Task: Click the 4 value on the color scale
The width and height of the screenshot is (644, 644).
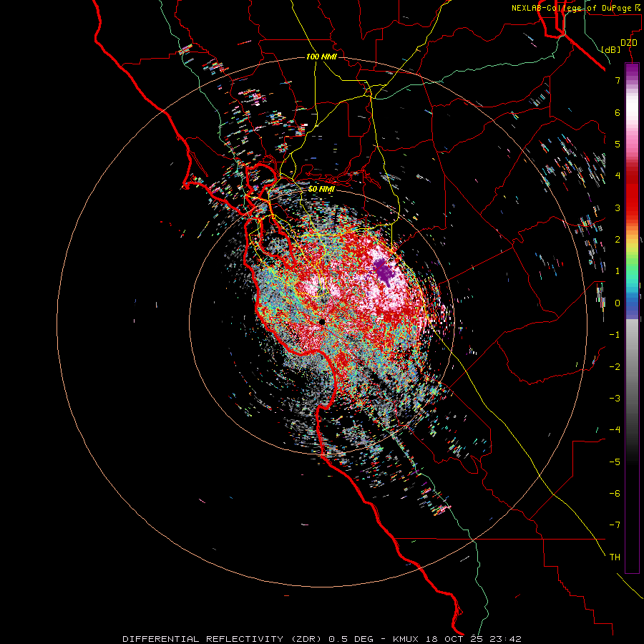Action: (x=618, y=176)
